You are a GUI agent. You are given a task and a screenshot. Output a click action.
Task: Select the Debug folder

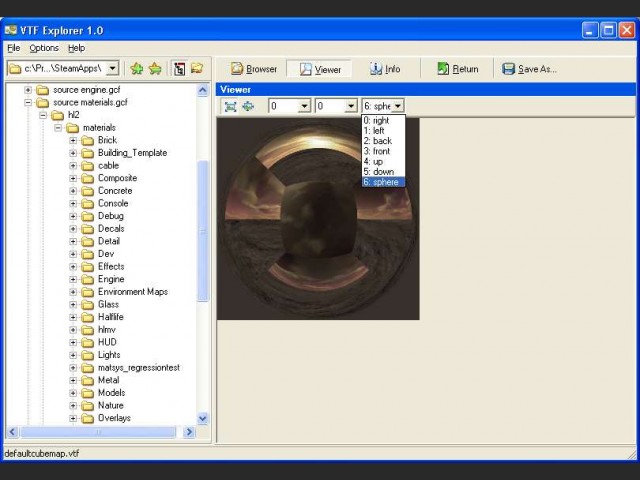(111, 216)
